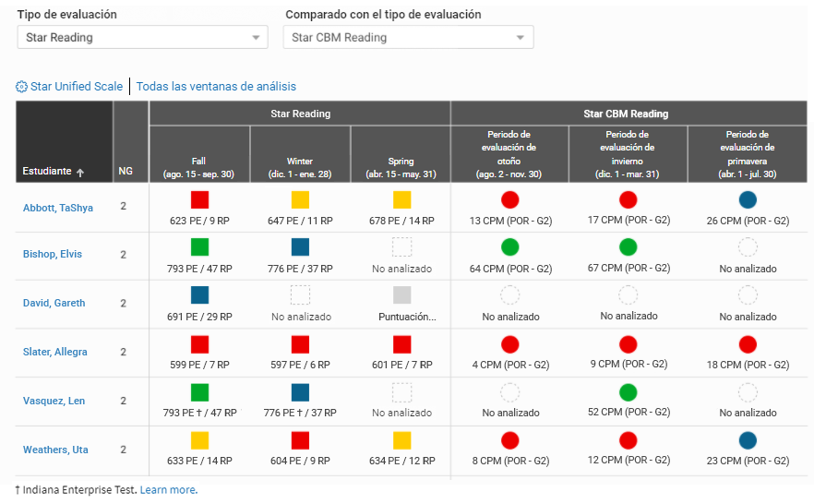Image resolution: width=814 pixels, height=504 pixels.
Task: Click Periodo de evaluación de otoño header
Action: tap(509, 154)
